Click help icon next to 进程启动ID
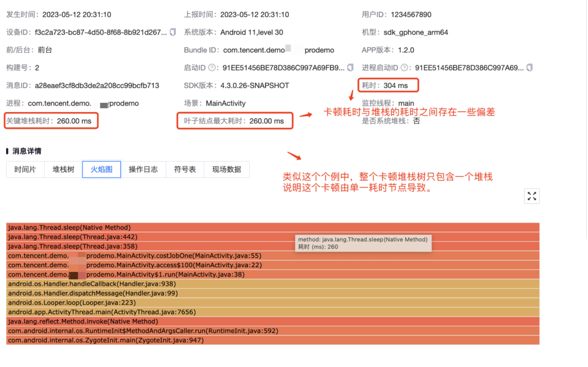The width and height of the screenshot is (588, 367). pos(404,67)
